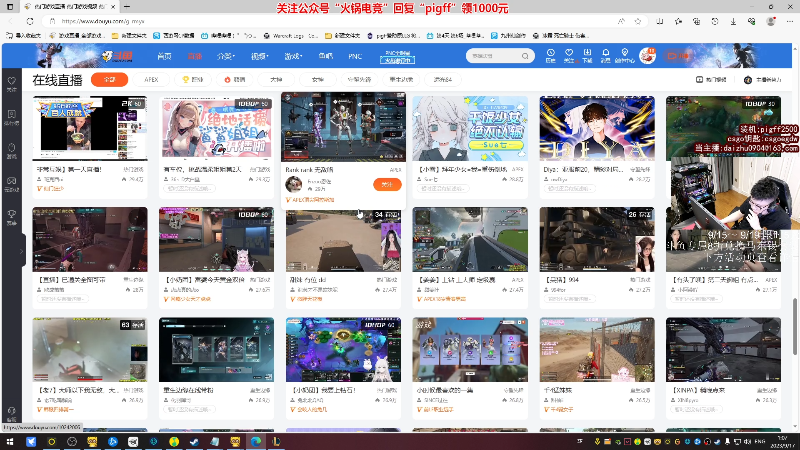This screenshot has width=800, height=450.
Task: Click the PNC event banner button
Action: tap(397, 57)
